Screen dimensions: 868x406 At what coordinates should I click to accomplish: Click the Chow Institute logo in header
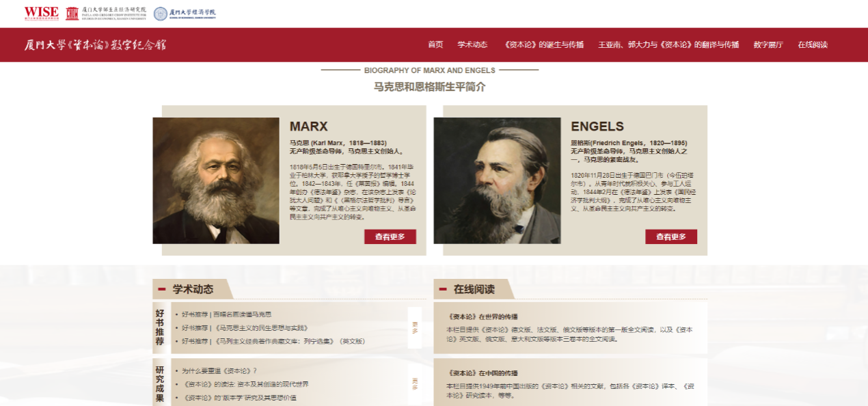point(106,13)
